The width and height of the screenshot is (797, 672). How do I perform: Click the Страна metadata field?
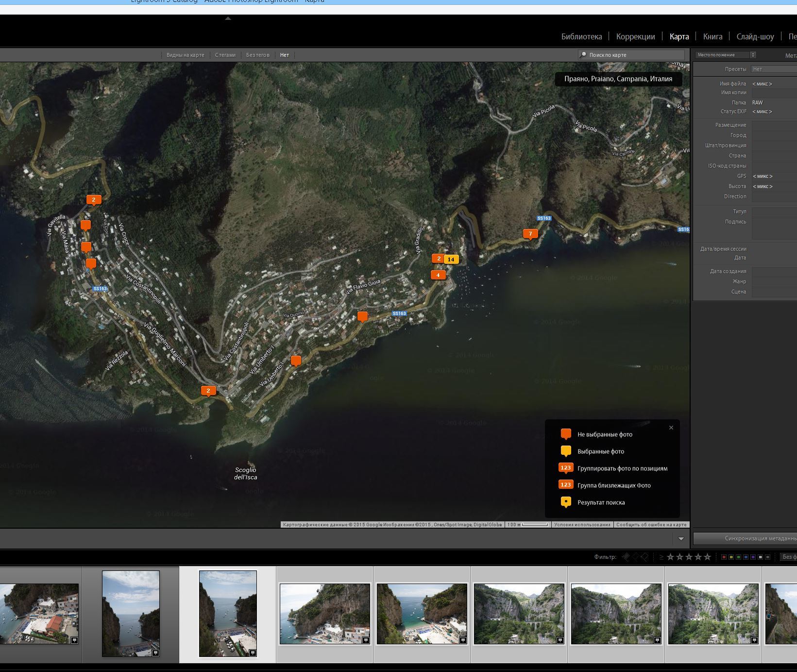coord(774,156)
